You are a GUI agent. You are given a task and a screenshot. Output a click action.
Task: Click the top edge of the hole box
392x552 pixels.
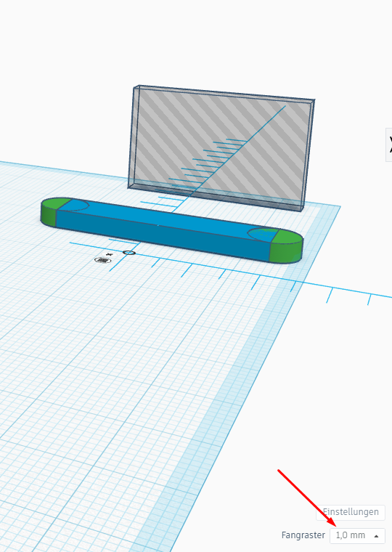pos(224,93)
